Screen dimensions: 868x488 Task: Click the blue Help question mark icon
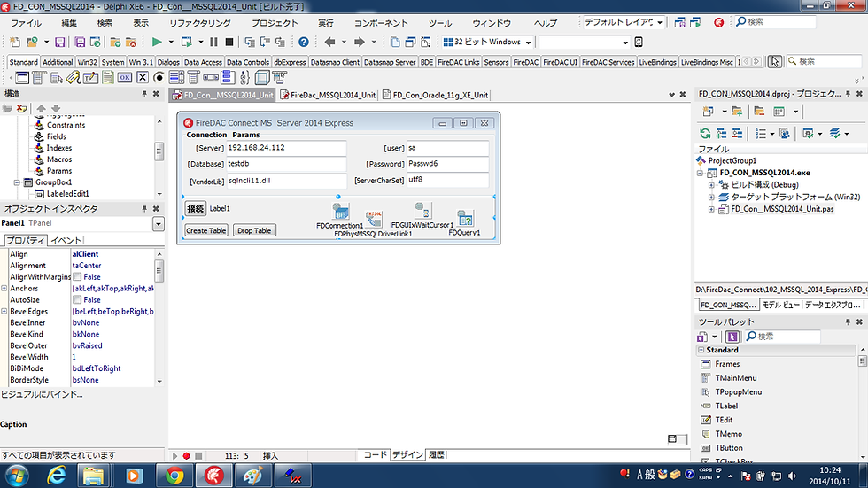point(303,42)
